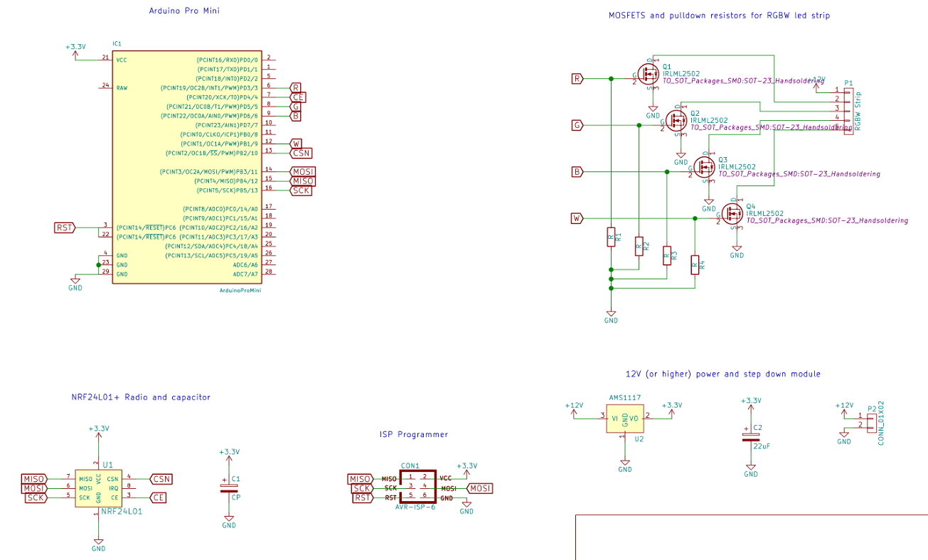The height and width of the screenshot is (560, 928).
Task: Click the RST net label beside IC1
Action: pos(63,228)
